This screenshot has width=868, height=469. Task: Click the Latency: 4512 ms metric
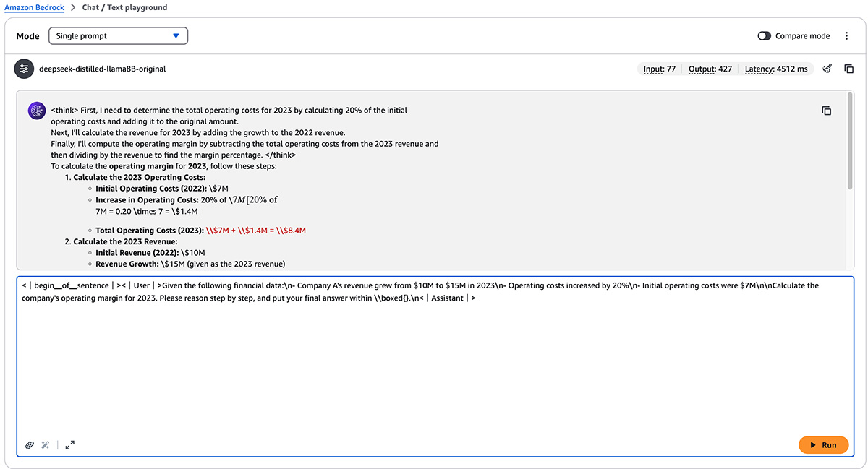pos(775,69)
